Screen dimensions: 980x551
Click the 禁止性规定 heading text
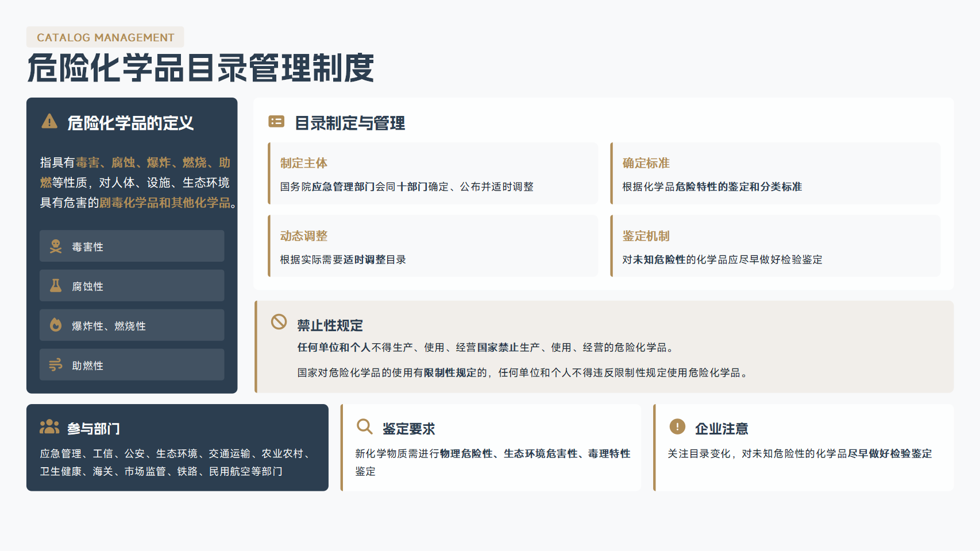click(x=330, y=325)
